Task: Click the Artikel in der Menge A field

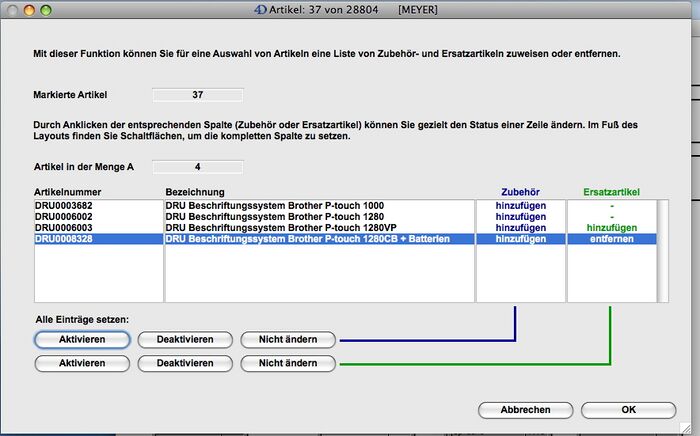Action: coord(197,167)
